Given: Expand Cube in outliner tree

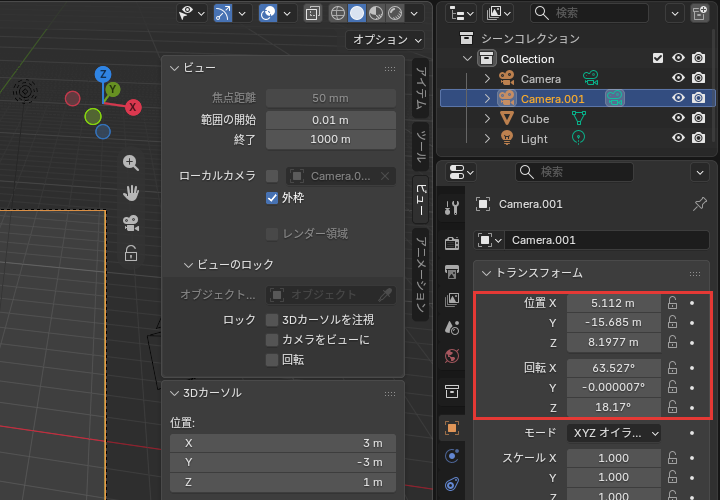Looking at the screenshot, I should 487,118.
